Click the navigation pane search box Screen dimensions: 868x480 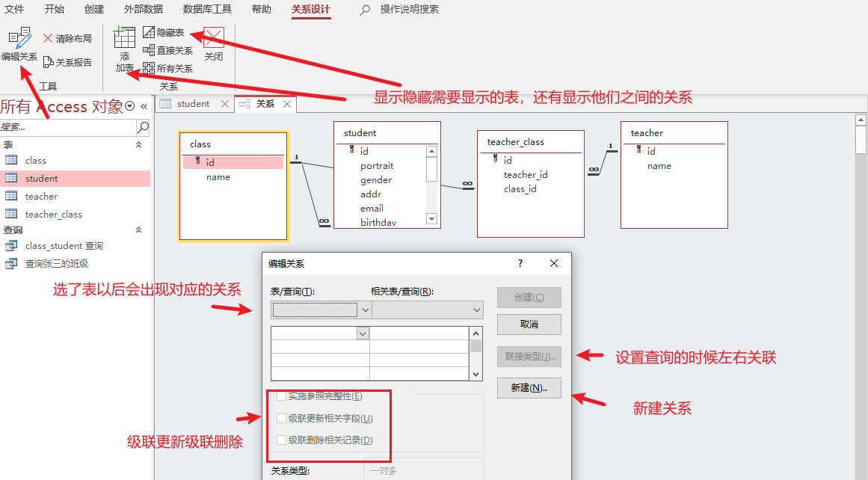point(67,127)
